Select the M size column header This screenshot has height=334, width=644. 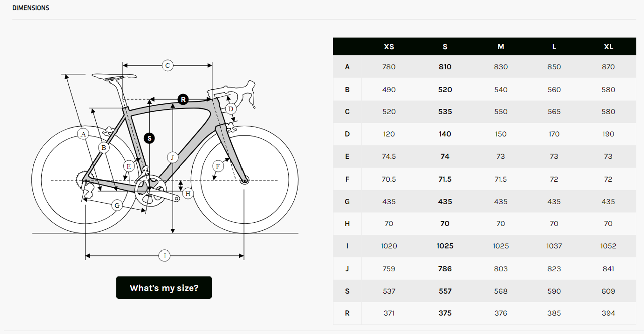pos(501,47)
